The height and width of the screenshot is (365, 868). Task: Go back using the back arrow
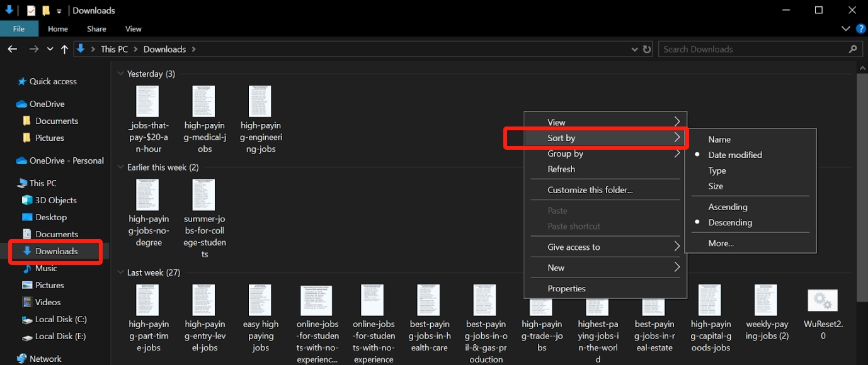[x=12, y=48]
